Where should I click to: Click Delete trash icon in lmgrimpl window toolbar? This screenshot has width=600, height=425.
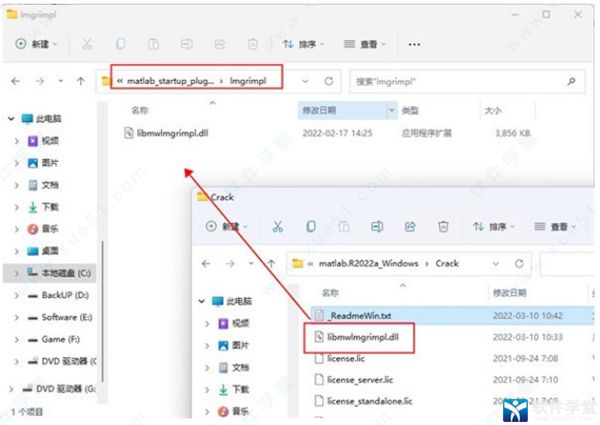pos(252,44)
